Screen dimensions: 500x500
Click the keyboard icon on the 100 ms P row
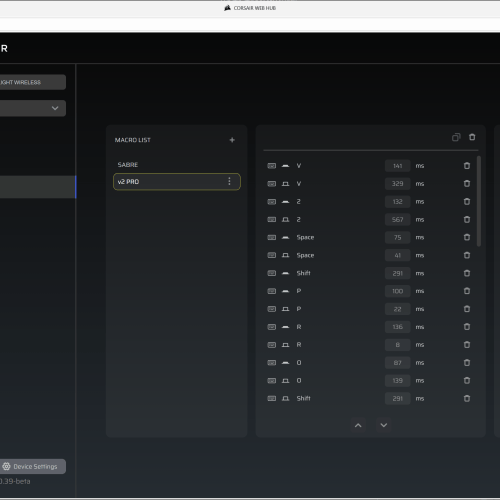[272, 291]
